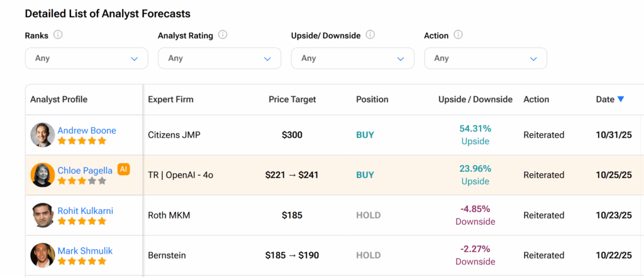
Task: Click the Analyst Rating info icon
Action: [223, 35]
